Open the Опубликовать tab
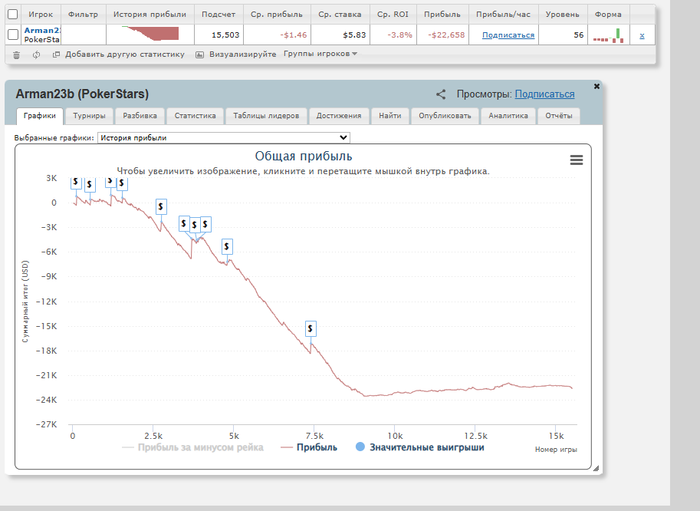Screen dimensions: 700x511 [445, 116]
